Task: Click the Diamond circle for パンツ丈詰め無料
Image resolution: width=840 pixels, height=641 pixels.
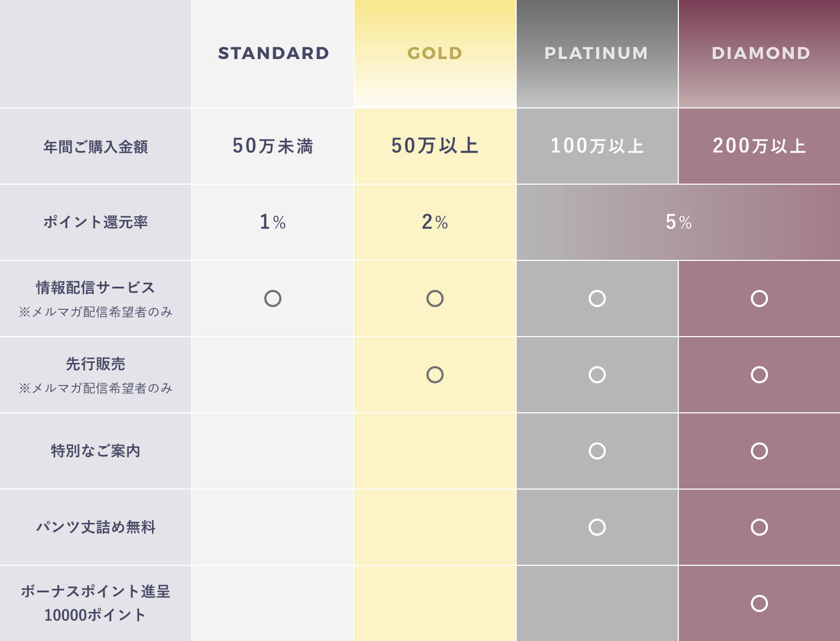Action: tap(759, 527)
